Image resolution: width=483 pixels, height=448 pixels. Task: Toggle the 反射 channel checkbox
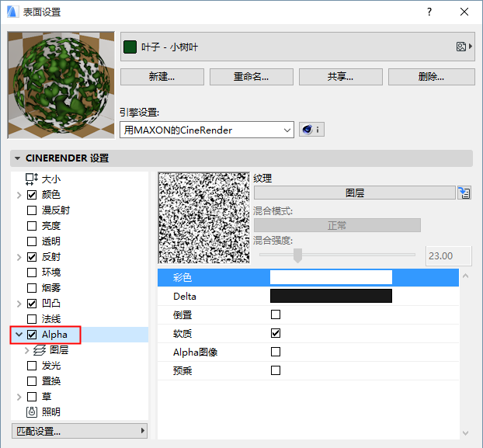click(32, 257)
